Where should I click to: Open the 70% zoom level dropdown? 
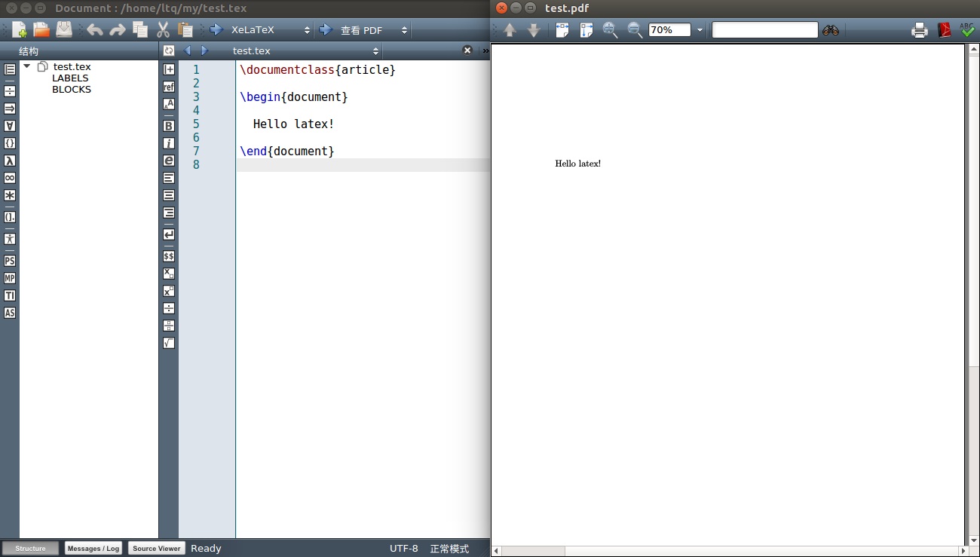(x=700, y=30)
